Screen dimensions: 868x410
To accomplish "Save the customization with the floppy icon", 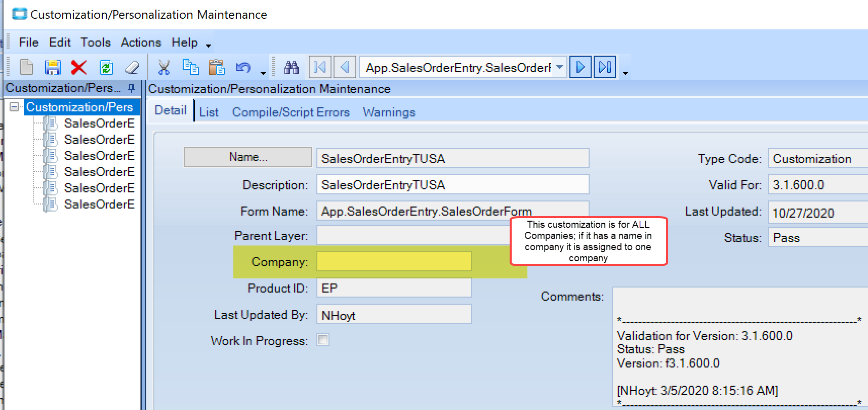I will (53, 67).
